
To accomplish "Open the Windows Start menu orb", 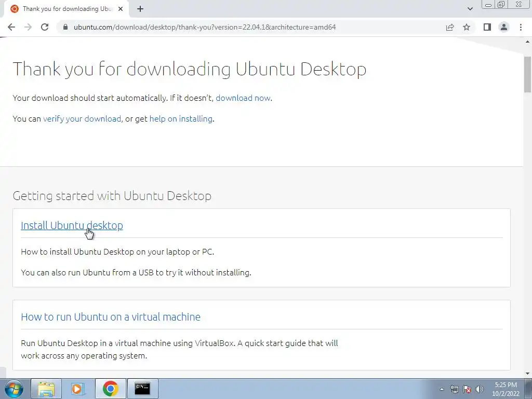I will pyautogui.click(x=14, y=389).
